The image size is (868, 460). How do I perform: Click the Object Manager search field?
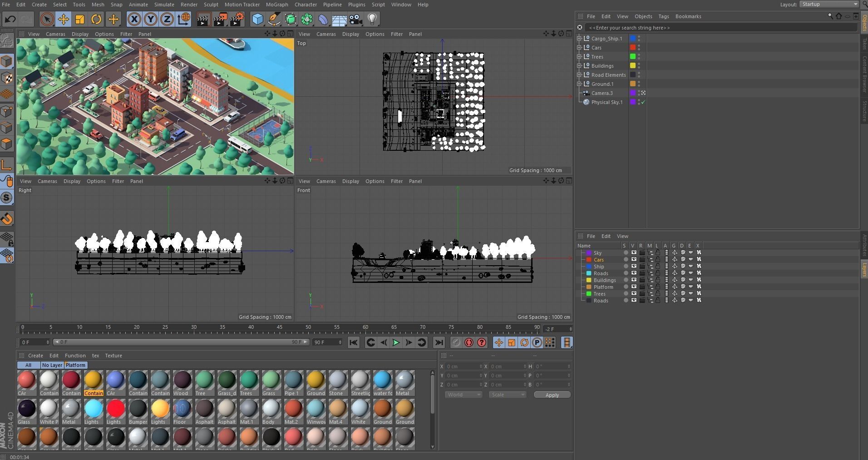pos(721,28)
